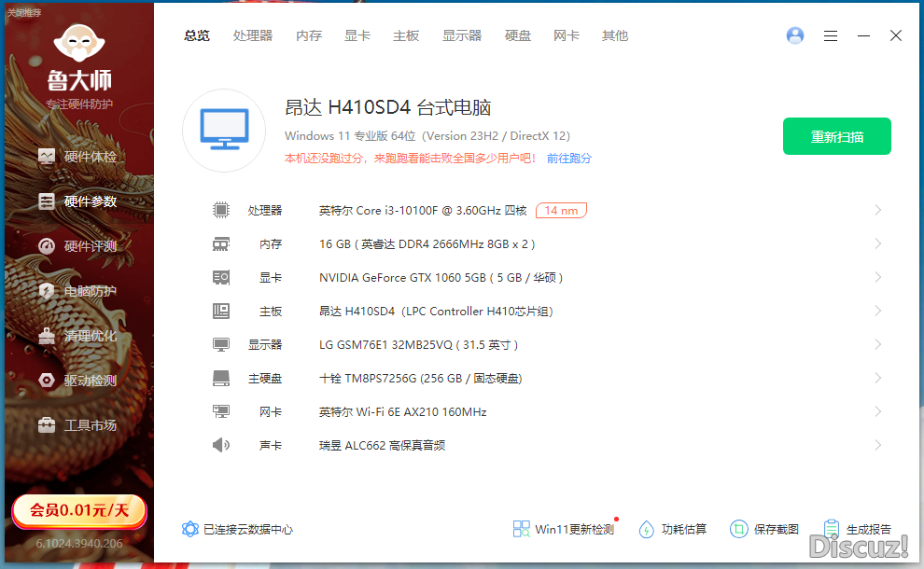This screenshot has width=924, height=569.
Task: Click the 生成报告 clipboard icon
Action: (832, 529)
